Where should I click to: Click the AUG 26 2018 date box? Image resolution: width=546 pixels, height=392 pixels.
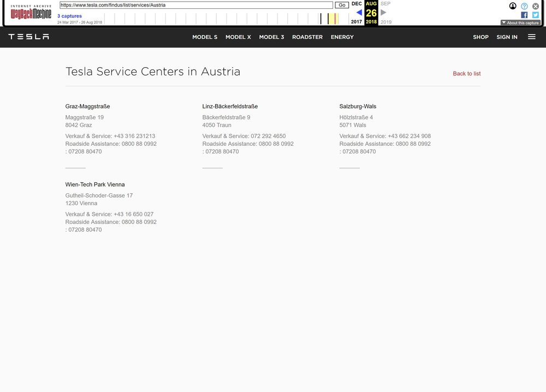pyautogui.click(x=371, y=13)
